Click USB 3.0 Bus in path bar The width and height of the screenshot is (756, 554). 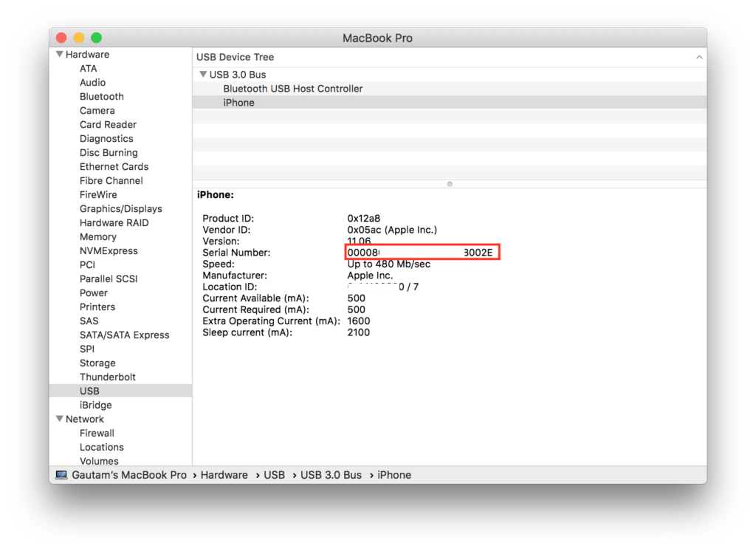pyautogui.click(x=331, y=475)
